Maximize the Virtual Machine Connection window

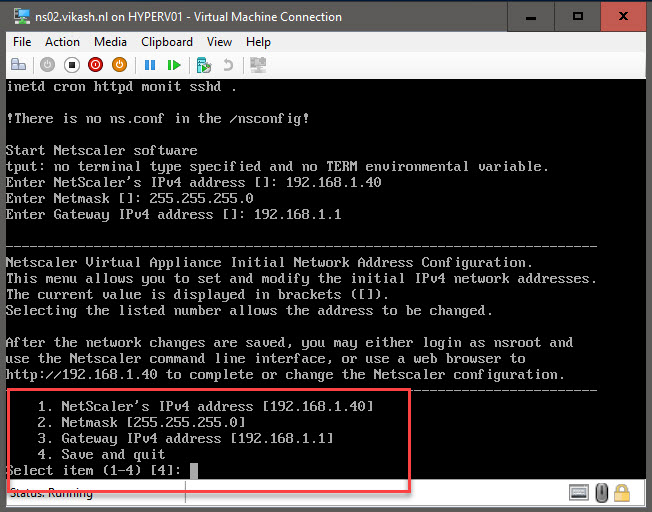[x=578, y=17]
